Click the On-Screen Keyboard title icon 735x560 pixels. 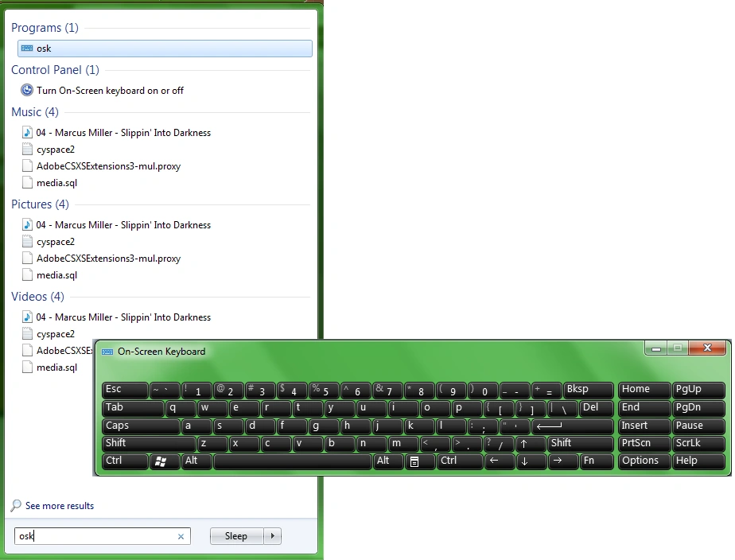coord(107,352)
